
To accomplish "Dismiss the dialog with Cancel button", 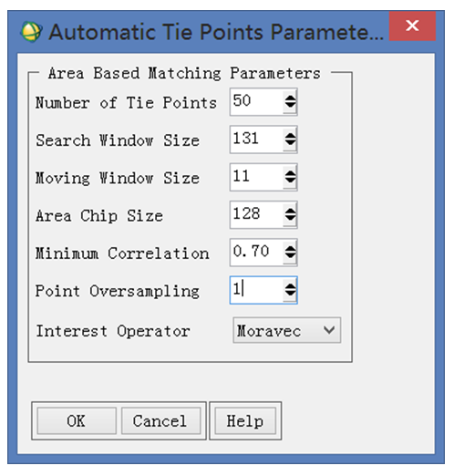I will [160, 421].
